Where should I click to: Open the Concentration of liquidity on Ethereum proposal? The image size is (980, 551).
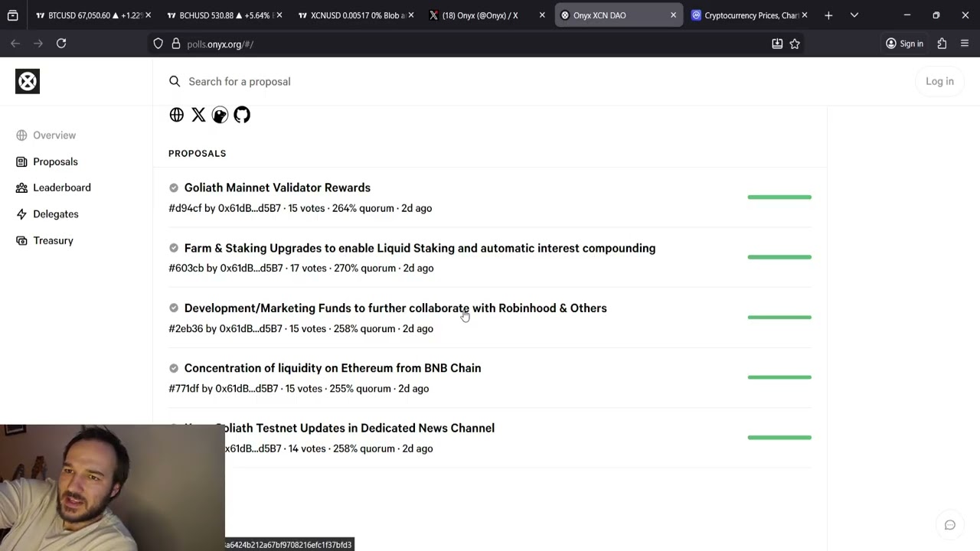coord(332,368)
